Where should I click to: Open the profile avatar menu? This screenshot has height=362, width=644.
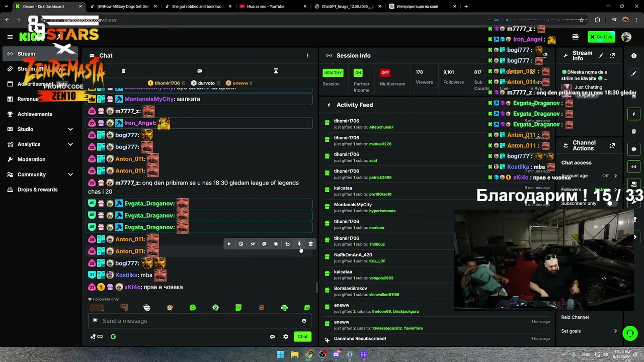pyautogui.click(x=626, y=37)
